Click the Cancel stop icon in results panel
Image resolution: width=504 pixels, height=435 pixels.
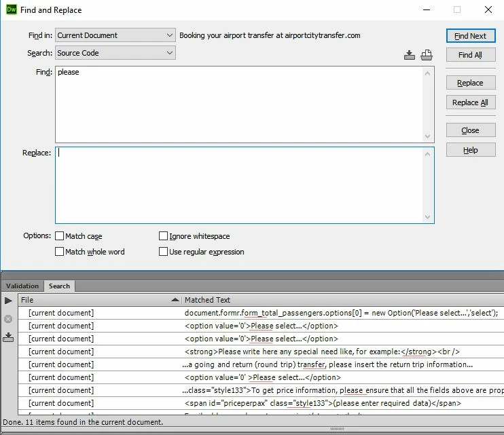[x=8, y=319]
